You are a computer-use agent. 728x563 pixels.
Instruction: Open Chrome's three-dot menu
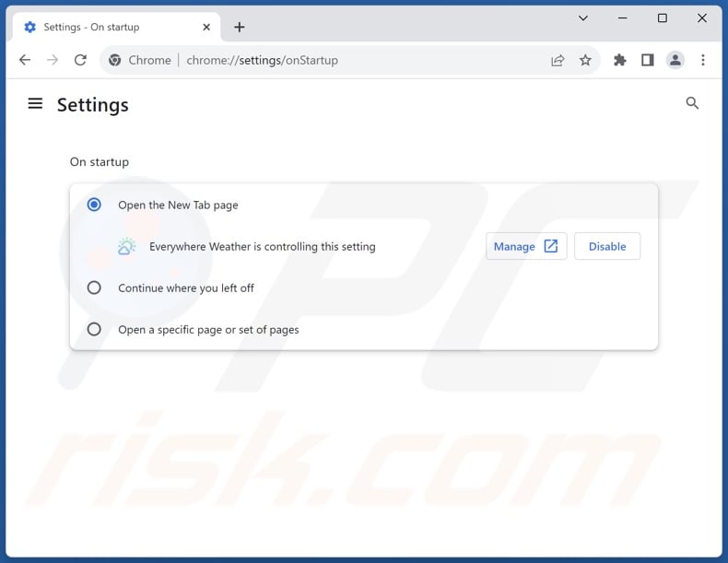click(x=703, y=60)
